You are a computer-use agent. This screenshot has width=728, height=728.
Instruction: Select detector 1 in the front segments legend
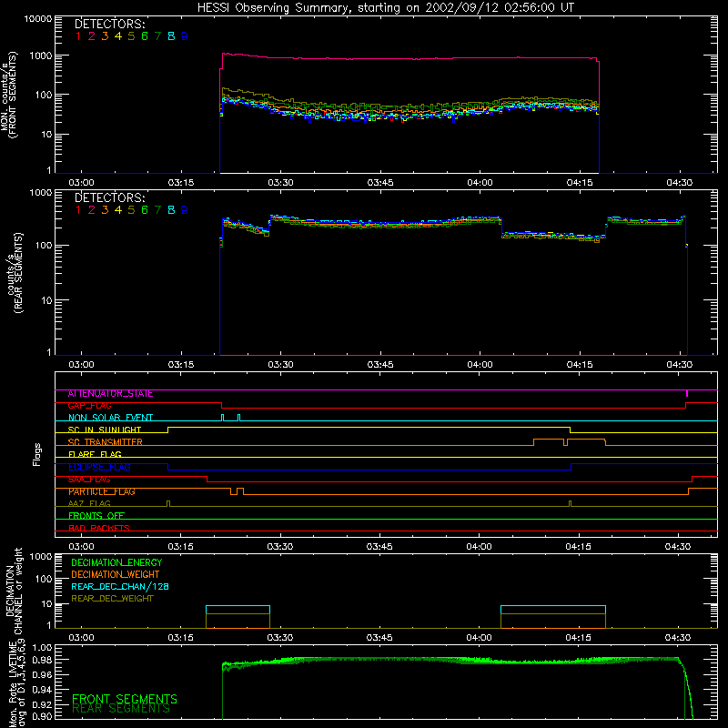[x=78, y=36]
